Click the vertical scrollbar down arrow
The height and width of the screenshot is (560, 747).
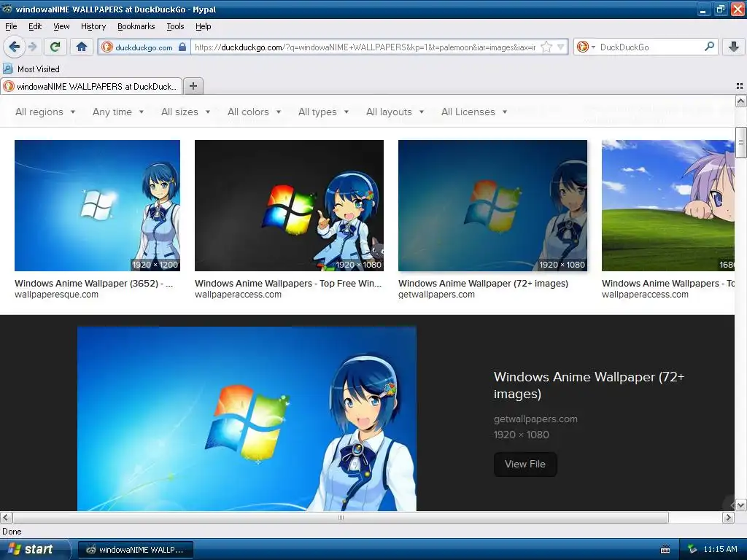tap(740, 505)
